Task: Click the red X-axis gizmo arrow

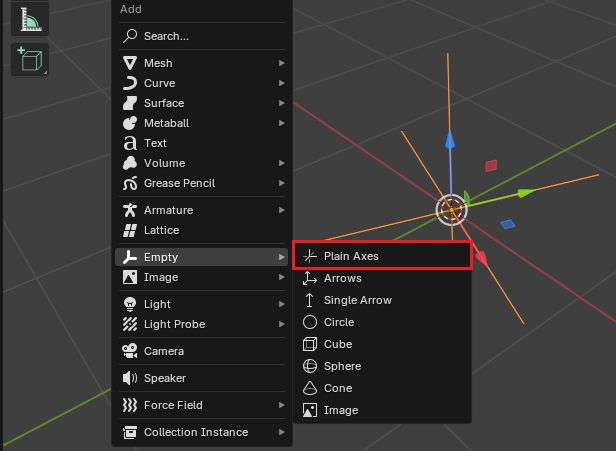Action: coord(482,258)
